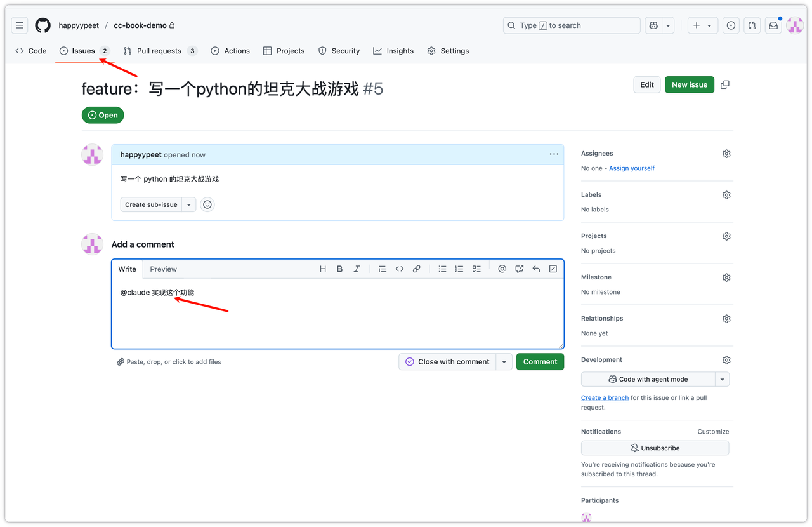This screenshot has height=527, width=812.
Task: Expand the Close with comment dropdown
Action: pos(504,362)
